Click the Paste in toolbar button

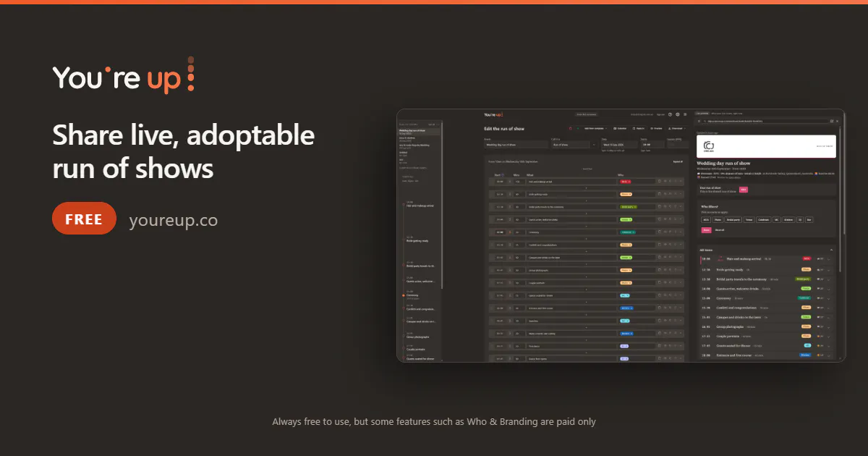click(638, 128)
